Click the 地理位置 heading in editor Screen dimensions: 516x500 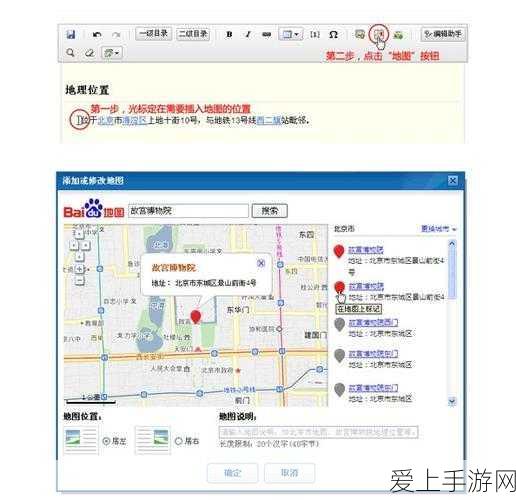click(87, 90)
